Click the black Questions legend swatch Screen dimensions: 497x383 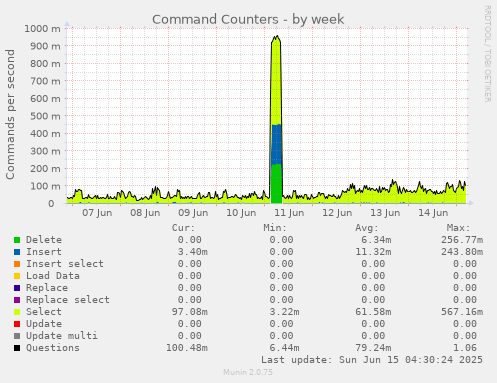[x=17, y=348]
